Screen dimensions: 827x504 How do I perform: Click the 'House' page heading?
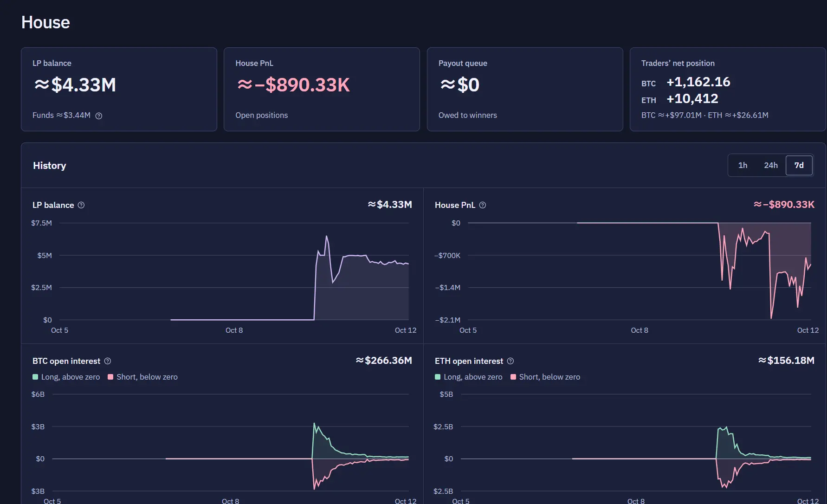coord(45,22)
